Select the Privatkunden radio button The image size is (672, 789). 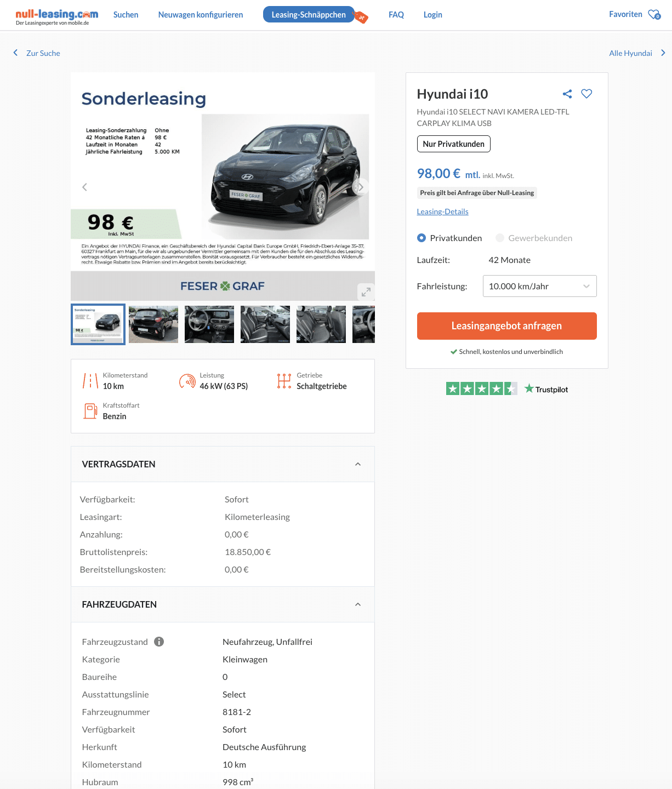click(422, 238)
